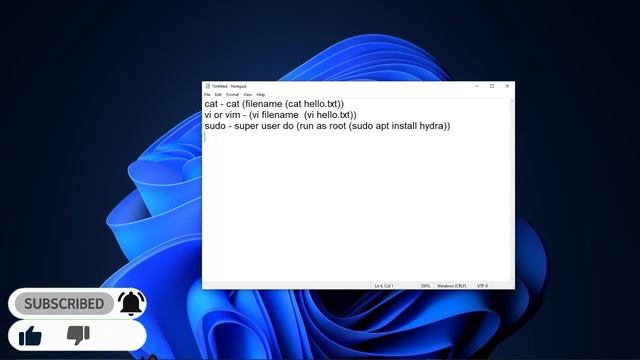The image size is (640, 360).
Task: Click the '*Untitled - Notepad' title text
Action: pos(229,86)
